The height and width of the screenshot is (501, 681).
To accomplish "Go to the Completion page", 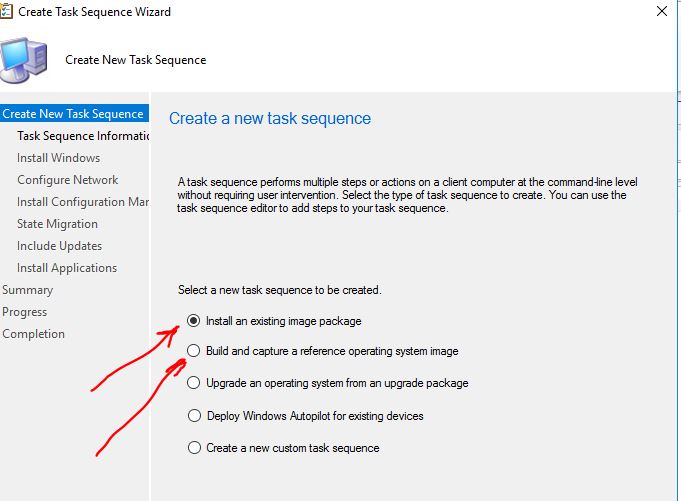I will click(33, 334).
